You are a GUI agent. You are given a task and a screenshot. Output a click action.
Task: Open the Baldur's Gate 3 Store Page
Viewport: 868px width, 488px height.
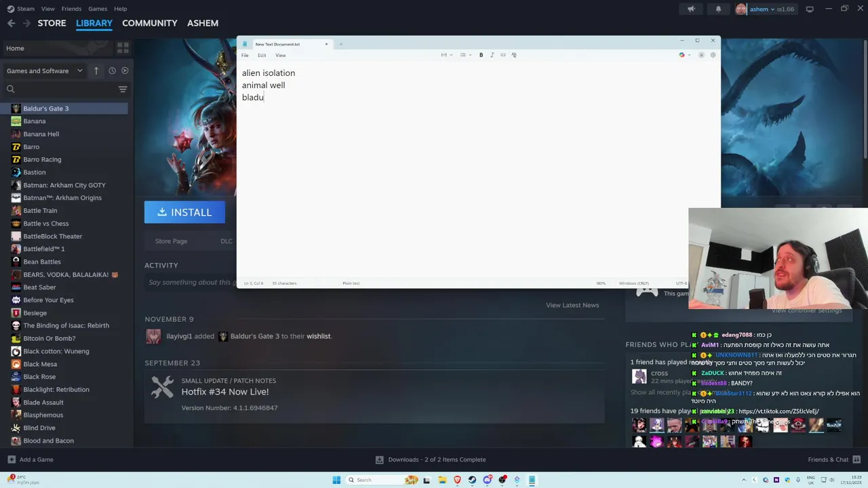pos(171,241)
